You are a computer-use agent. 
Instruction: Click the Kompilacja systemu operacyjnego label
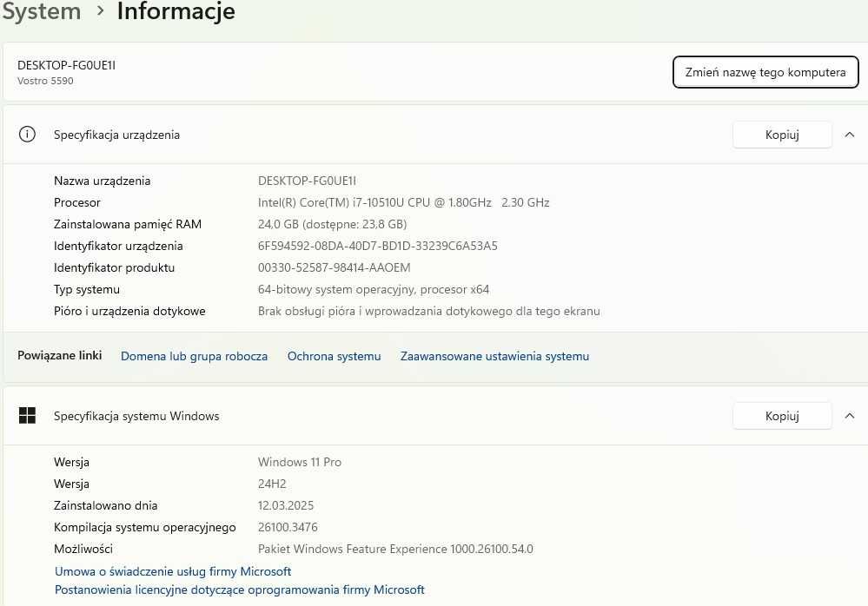[x=144, y=527]
